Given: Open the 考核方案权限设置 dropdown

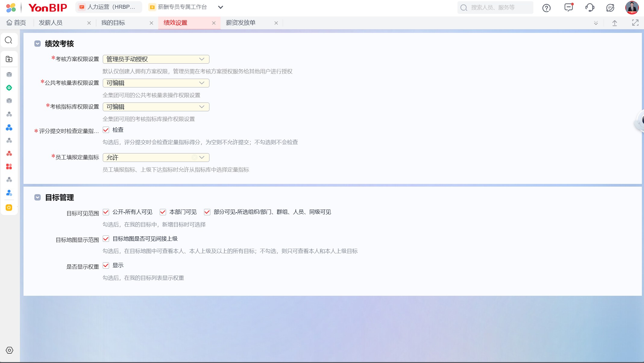Looking at the screenshot, I should [x=156, y=59].
